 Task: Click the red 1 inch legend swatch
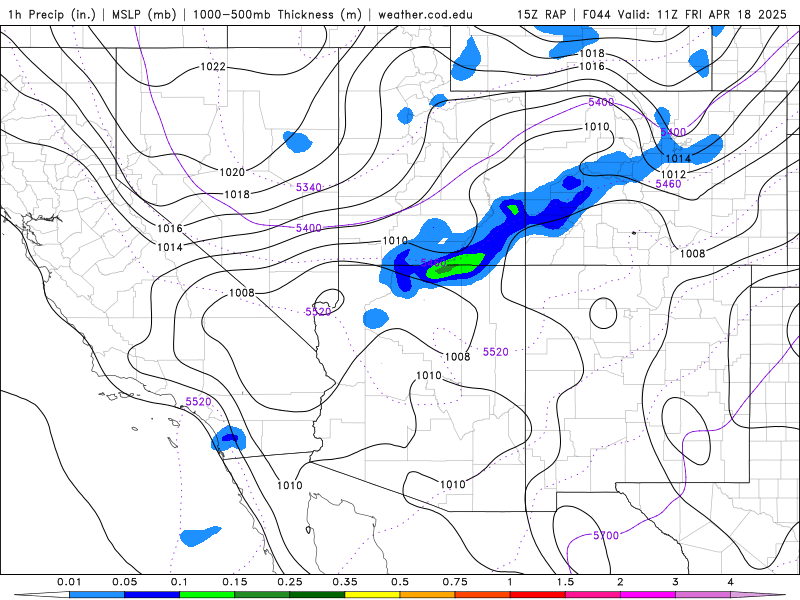tap(538, 595)
